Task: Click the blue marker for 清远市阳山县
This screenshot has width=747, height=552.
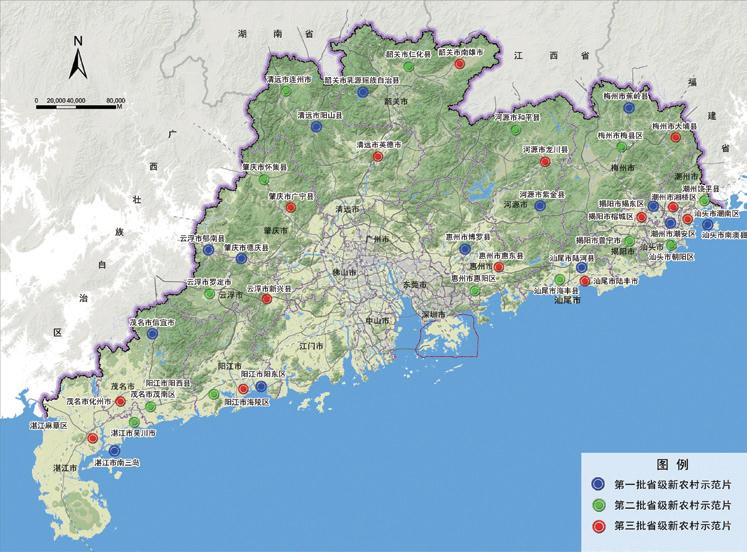Action: (x=317, y=128)
